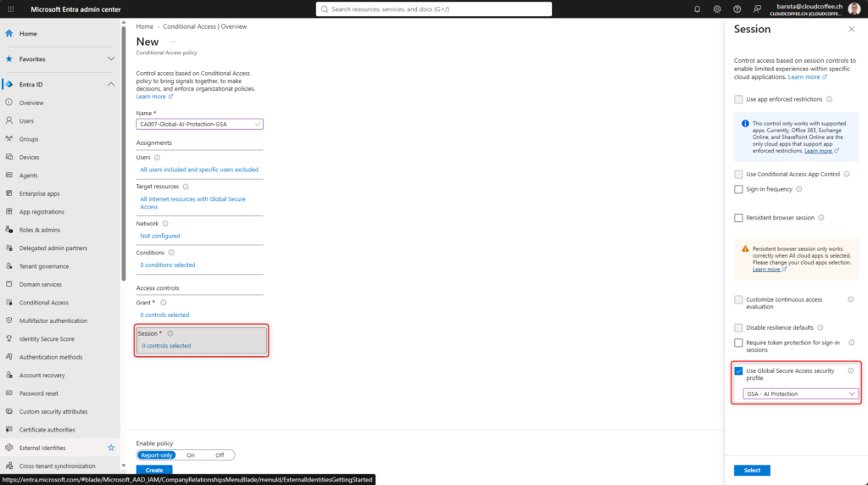Check Use app enforced restrictions
The height and width of the screenshot is (485, 868).
(738, 99)
